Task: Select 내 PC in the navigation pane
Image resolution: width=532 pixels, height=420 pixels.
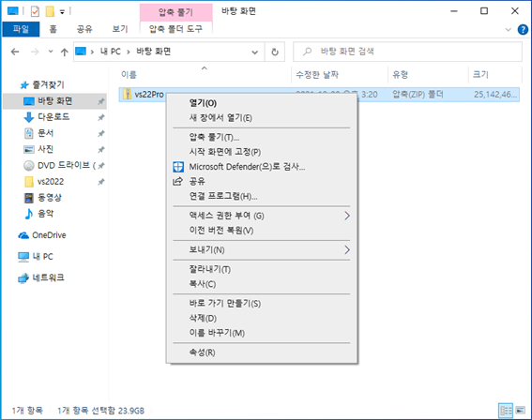Action: (42, 257)
